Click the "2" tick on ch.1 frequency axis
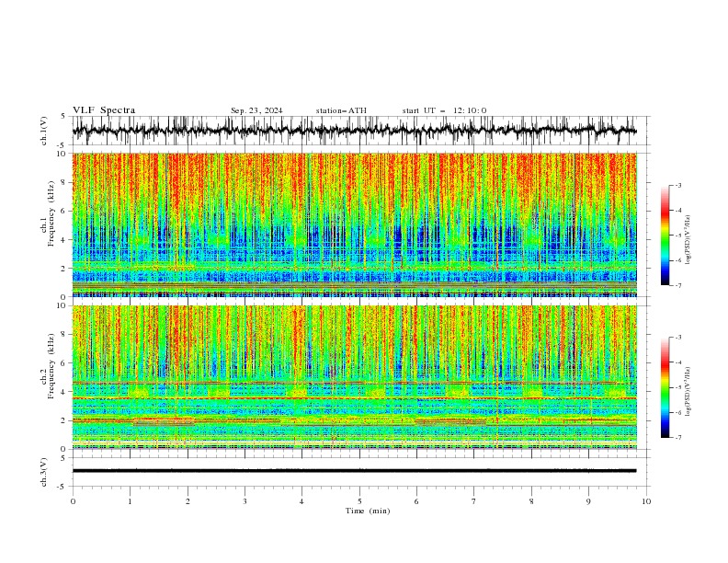This screenshot has width=728, height=563. [64, 269]
